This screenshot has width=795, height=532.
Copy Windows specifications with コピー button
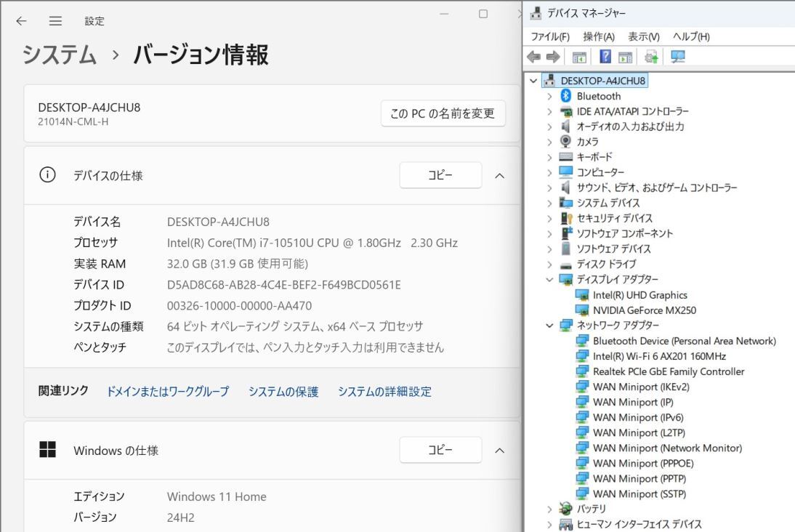tap(440, 450)
